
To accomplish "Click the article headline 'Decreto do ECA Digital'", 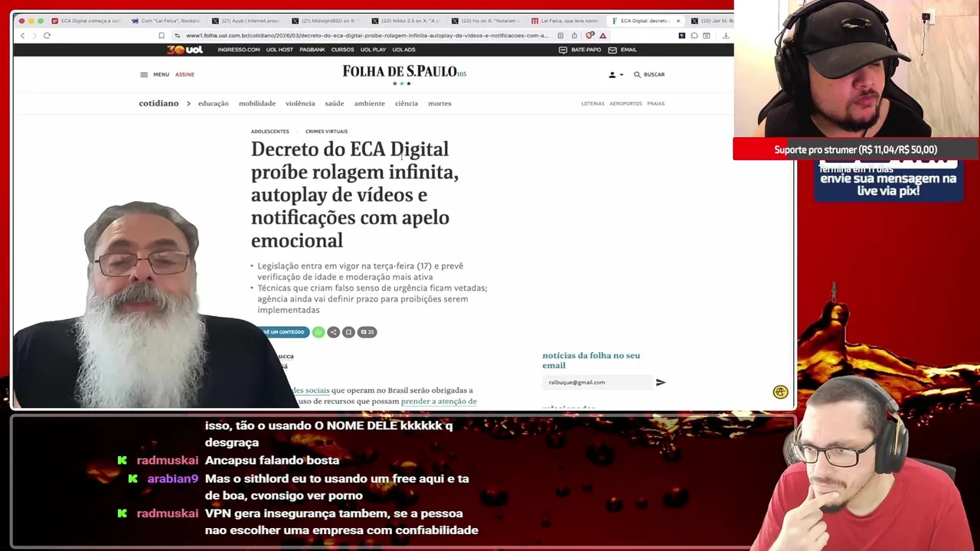I will click(x=354, y=194).
